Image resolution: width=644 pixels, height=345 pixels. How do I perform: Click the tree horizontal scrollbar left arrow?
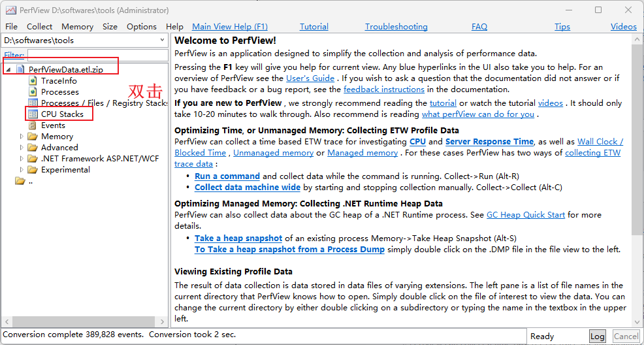(7, 321)
